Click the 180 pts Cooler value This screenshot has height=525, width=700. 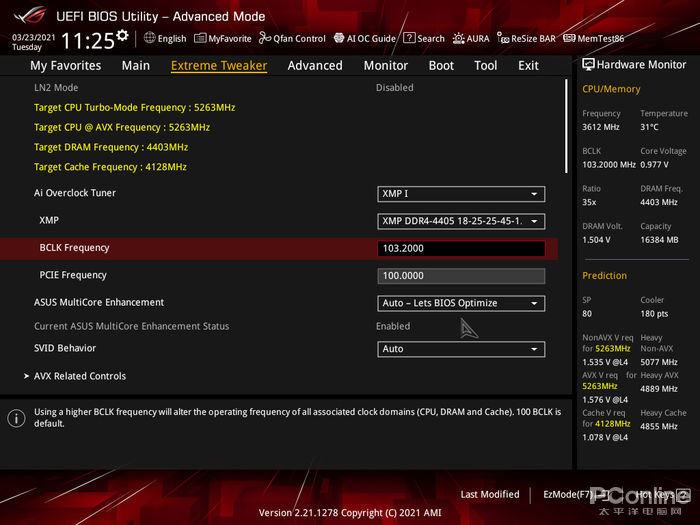coord(654,314)
